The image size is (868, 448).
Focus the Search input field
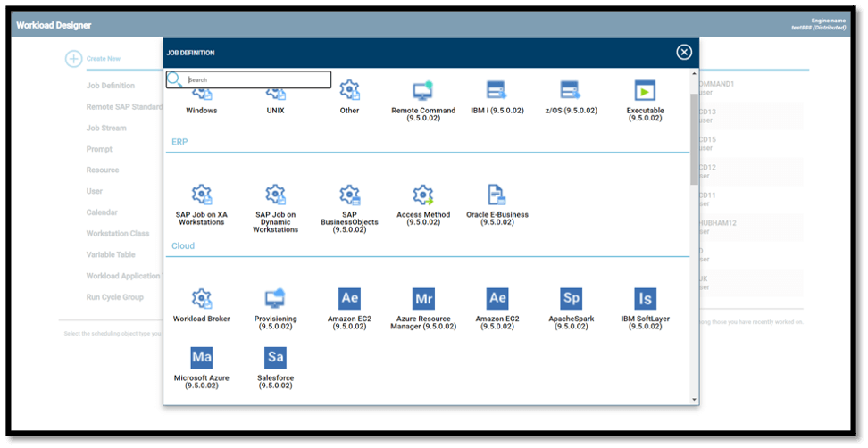point(248,79)
